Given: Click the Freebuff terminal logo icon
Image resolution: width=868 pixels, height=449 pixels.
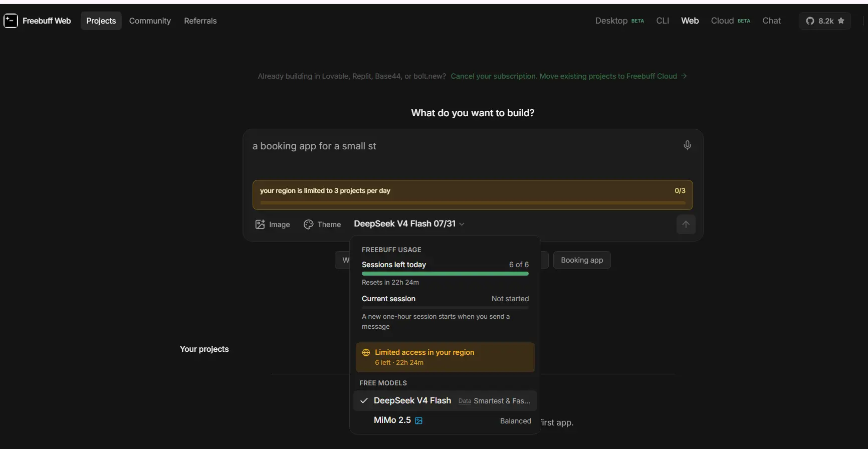Looking at the screenshot, I should (11, 21).
